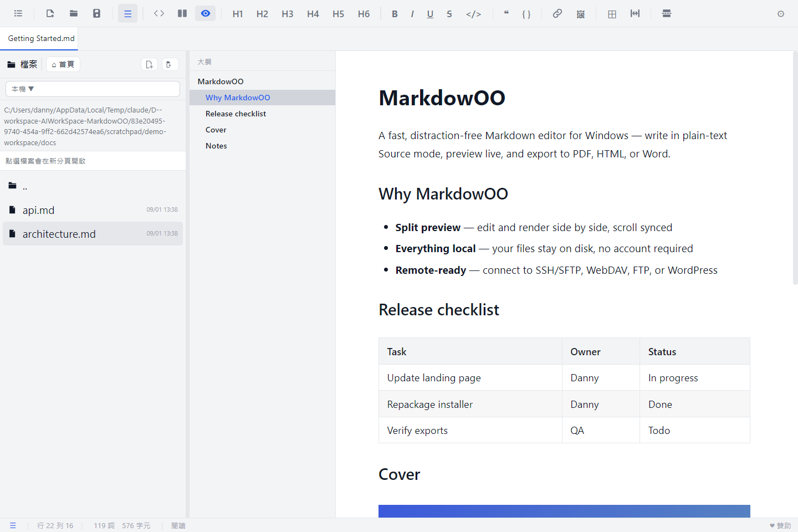This screenshot has width=798, height=532.
Task: Toggle bold formatting
Action: point(395,14)
